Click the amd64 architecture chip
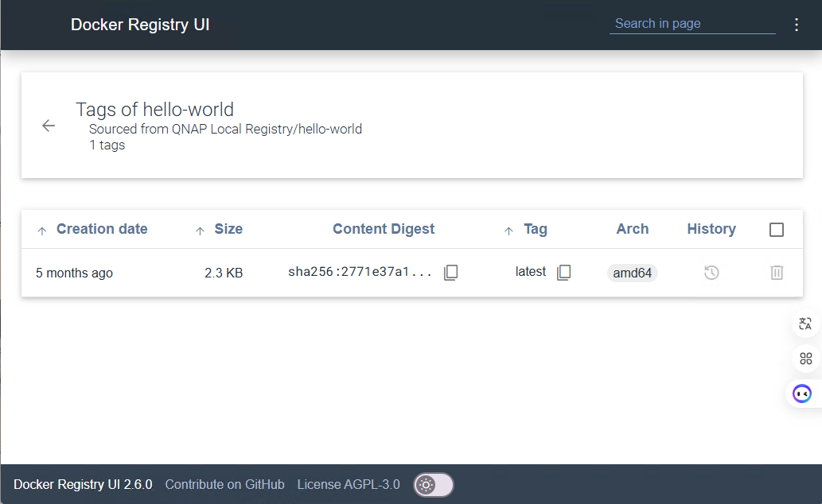The width and height of the screenshot is (822, 504). pos(632,273)
